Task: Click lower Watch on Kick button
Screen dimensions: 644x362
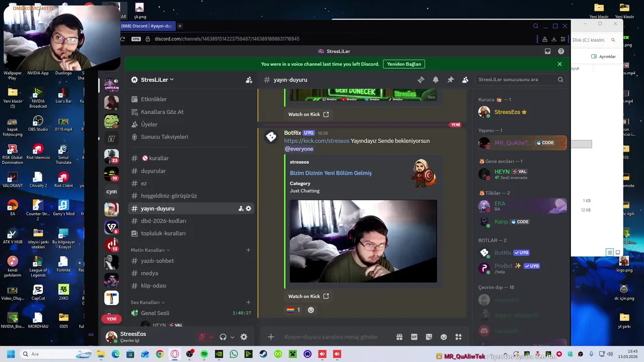Action: coord(308,296)
